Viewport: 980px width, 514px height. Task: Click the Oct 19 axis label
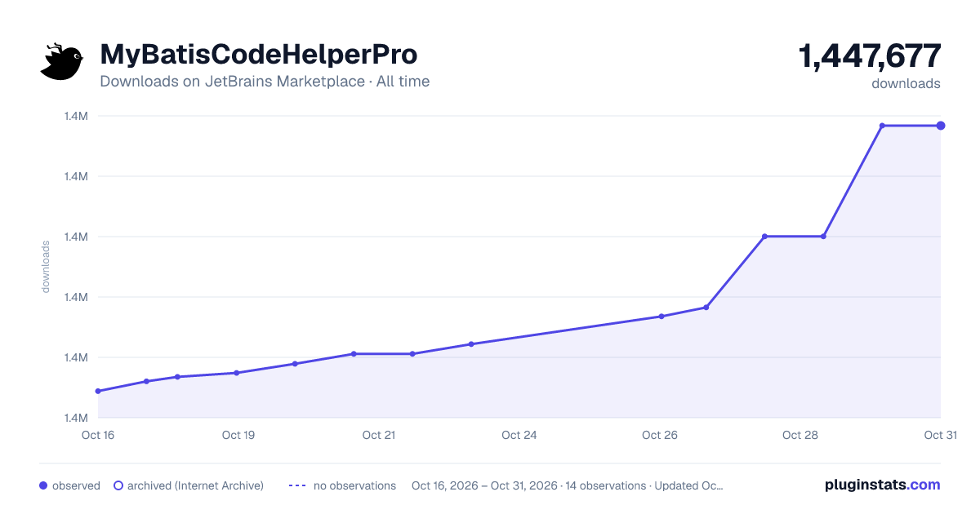pos(238,435)
